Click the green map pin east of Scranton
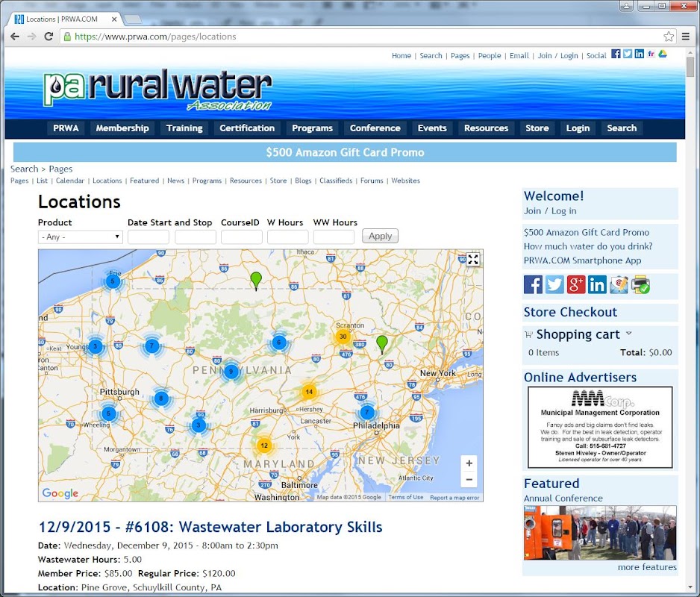Image resolution: width=700 pixels, height=597 pixels. [382, 344]
